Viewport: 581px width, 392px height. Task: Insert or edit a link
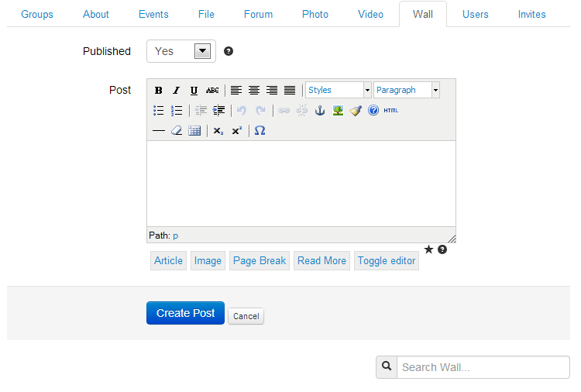pos(284,111)
